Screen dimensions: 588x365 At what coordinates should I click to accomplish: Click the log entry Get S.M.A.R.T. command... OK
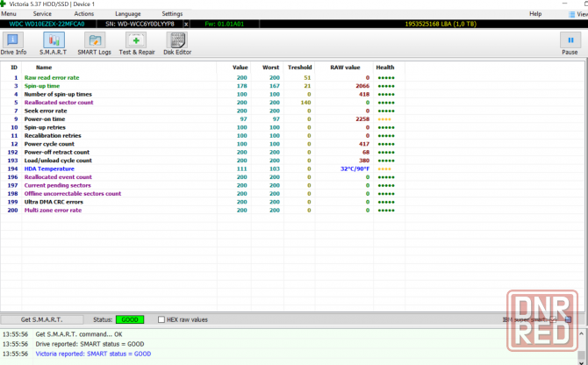coord(79,334)
